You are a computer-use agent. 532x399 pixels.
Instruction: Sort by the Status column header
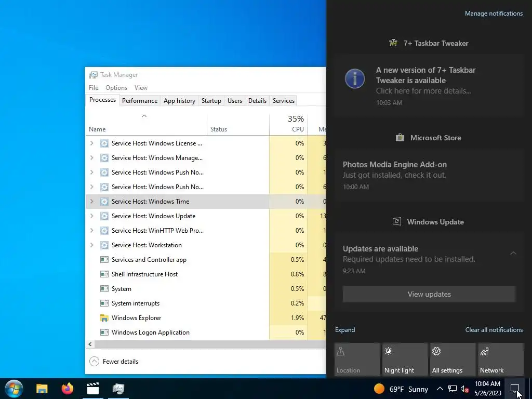238,125
